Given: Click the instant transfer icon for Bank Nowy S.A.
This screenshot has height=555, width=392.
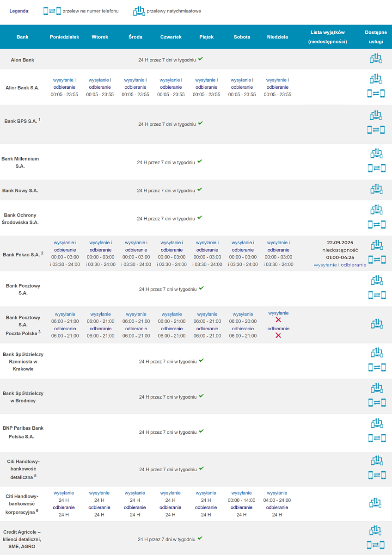Looking at the screenshot, I should (377, 189).
